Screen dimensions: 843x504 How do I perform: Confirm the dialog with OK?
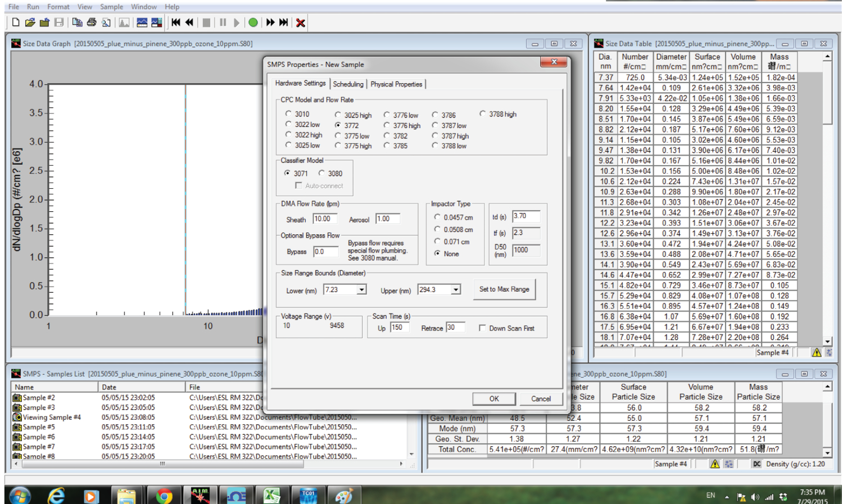click(493, 399)
